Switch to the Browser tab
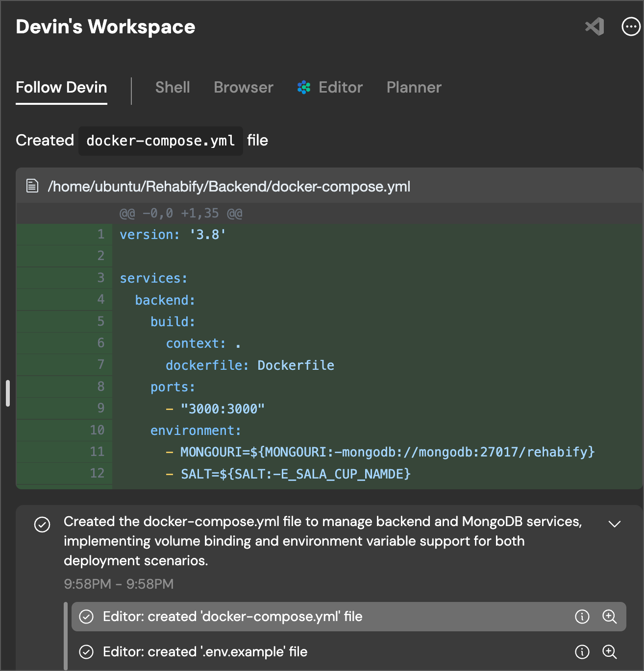 click(x=244, y=87)
